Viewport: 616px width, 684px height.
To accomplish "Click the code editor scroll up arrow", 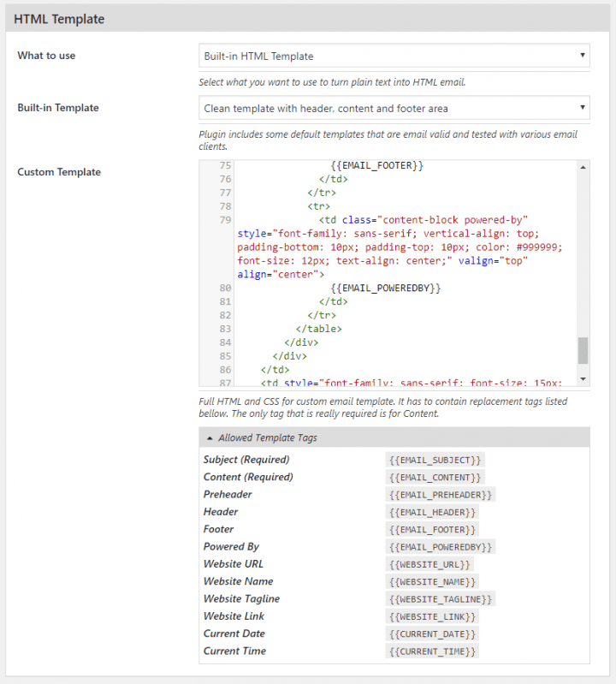I will point(583,167).
